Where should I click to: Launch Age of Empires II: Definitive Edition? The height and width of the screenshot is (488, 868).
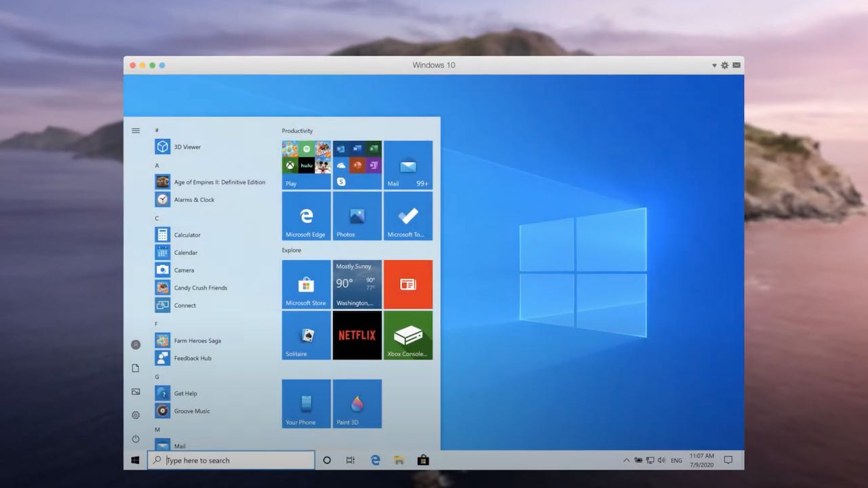(x=210, y=182)
